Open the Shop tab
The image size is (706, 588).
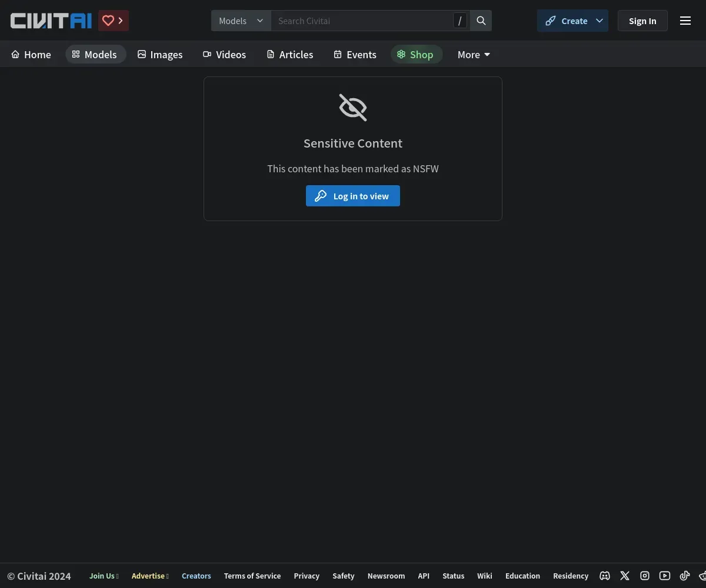tap(416, 54)
